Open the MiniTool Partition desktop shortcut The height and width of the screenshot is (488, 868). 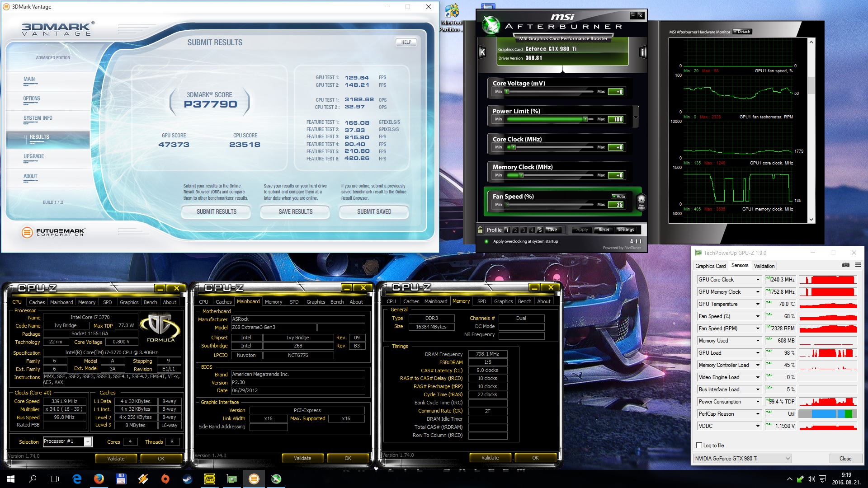pos(452,18)
